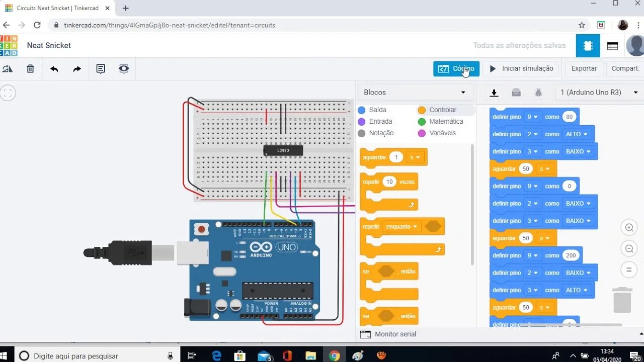Select the Saída block category
Image resolution: width=644 pixels, height=362 pixels.
pyautogui.click(x=372, y=110)
